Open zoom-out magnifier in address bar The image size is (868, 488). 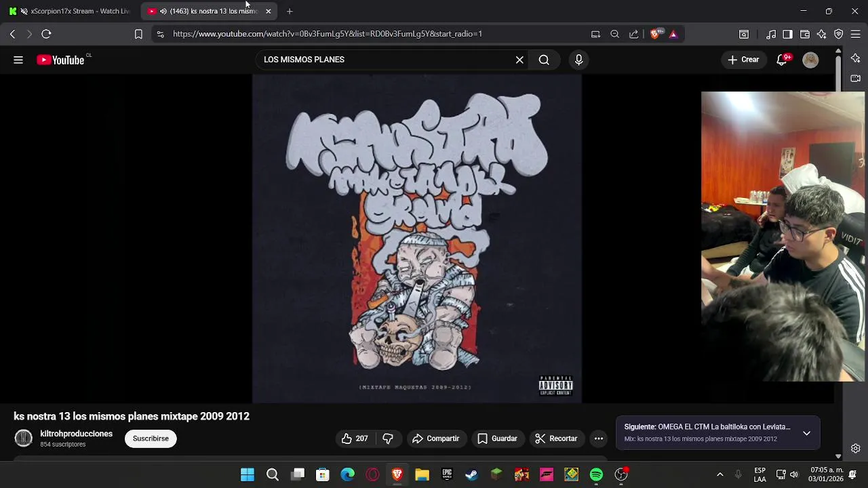(615, 34)
